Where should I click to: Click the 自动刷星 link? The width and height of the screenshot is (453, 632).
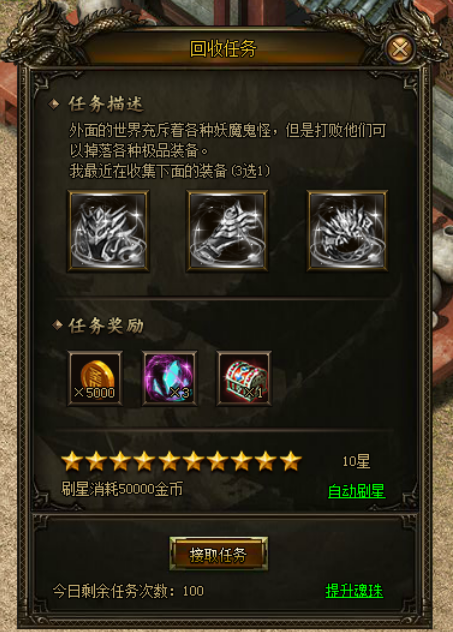356,491
